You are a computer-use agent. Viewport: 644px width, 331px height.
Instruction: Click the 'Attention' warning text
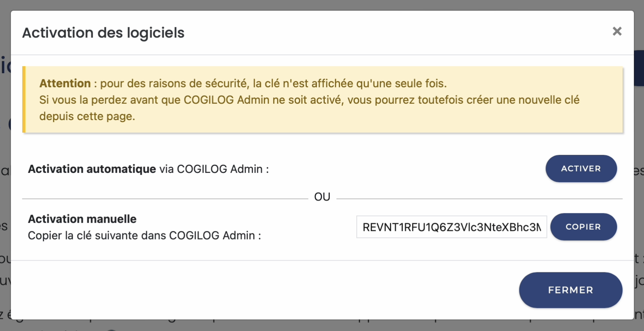point(65,83)
